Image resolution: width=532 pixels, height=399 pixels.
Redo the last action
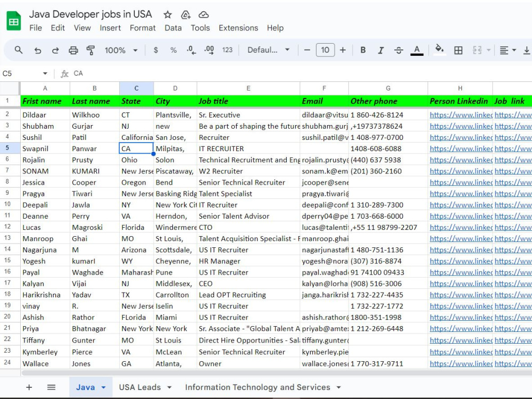(x=55, y=50)
